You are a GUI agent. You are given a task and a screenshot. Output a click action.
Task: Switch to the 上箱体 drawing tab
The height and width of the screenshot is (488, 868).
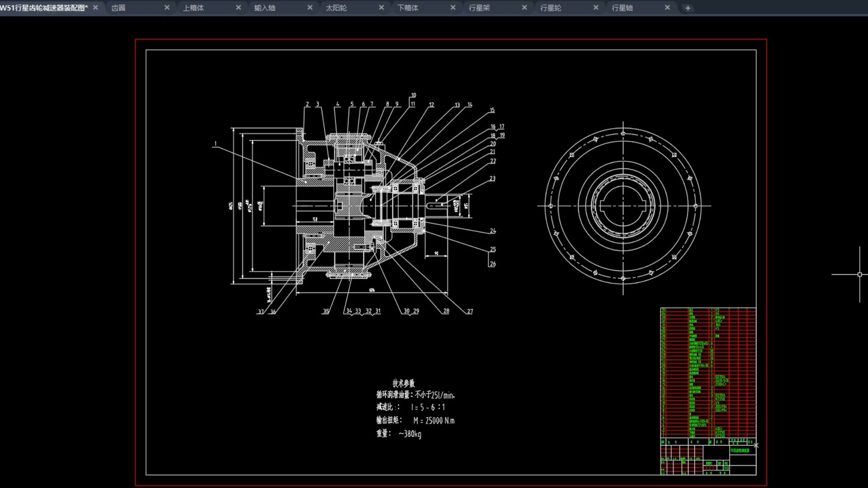193,8
